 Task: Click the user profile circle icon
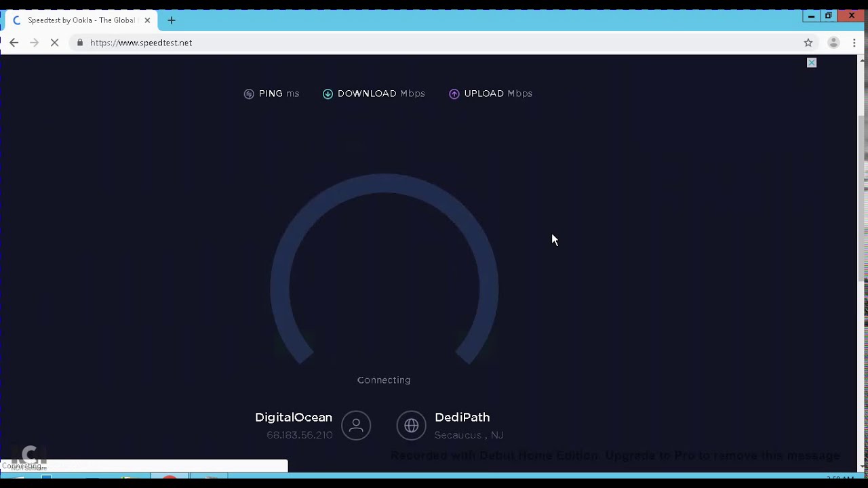(x=356, y=426)
